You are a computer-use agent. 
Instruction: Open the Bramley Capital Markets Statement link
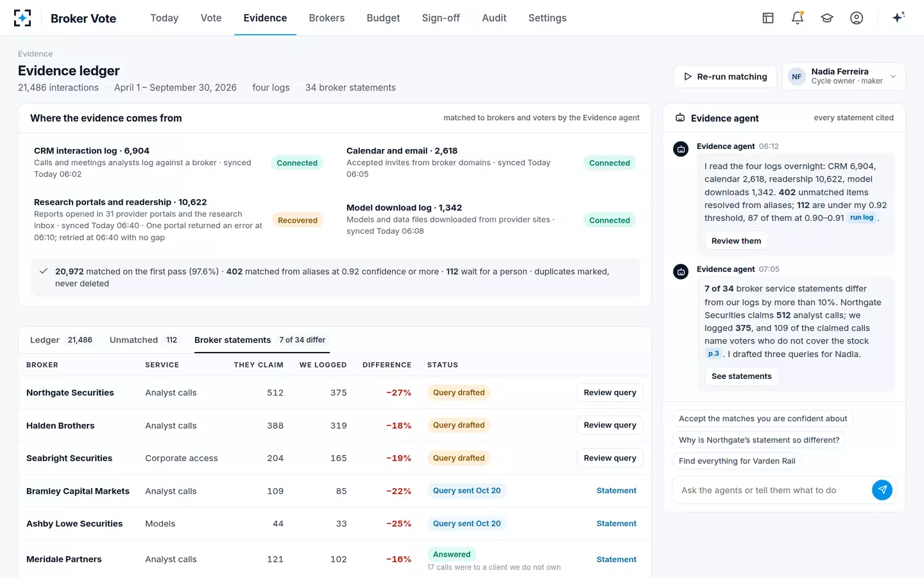(x=617, y=491)
